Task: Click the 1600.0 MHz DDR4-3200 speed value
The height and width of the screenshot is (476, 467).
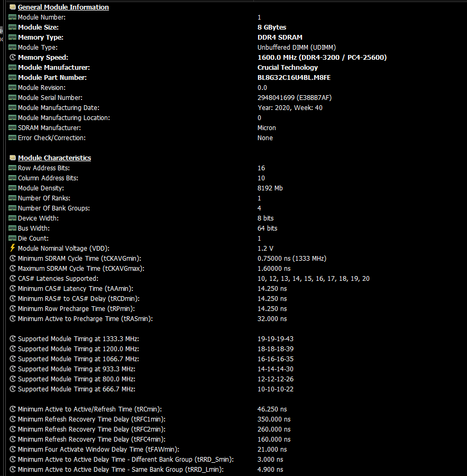Action: click(322, 57)
